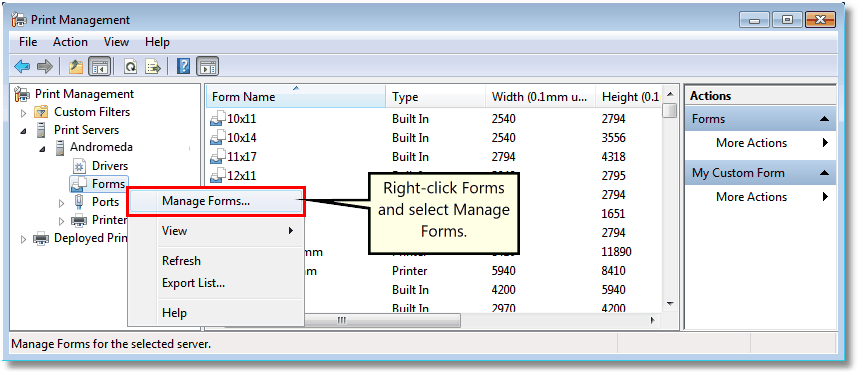This screenshot has width=859, height=375.
Task: Click the Ports node connector icon
Action: tap(79, 202)
